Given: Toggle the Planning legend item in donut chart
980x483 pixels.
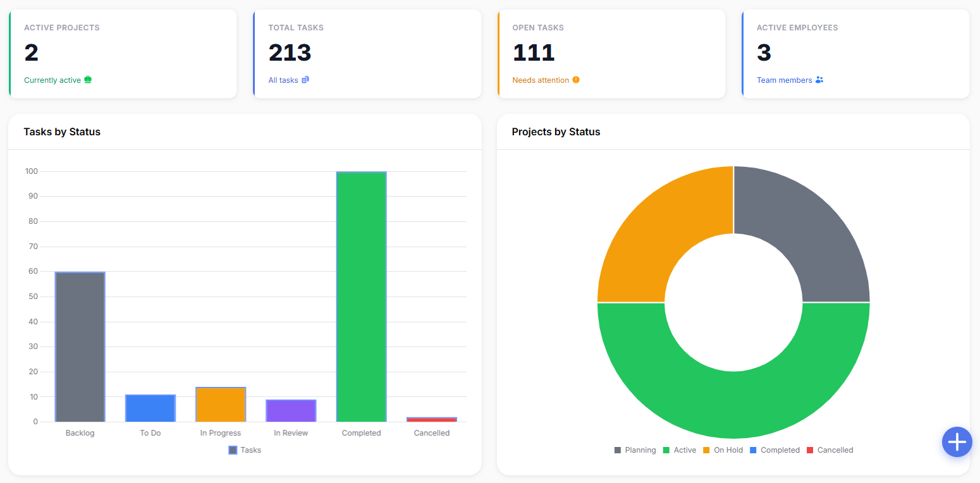Looking at the screenshot, I should point(635,450).
